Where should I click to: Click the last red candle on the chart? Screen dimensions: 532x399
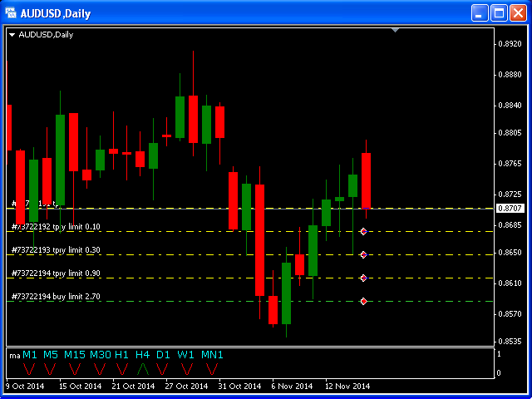[366, 180]
